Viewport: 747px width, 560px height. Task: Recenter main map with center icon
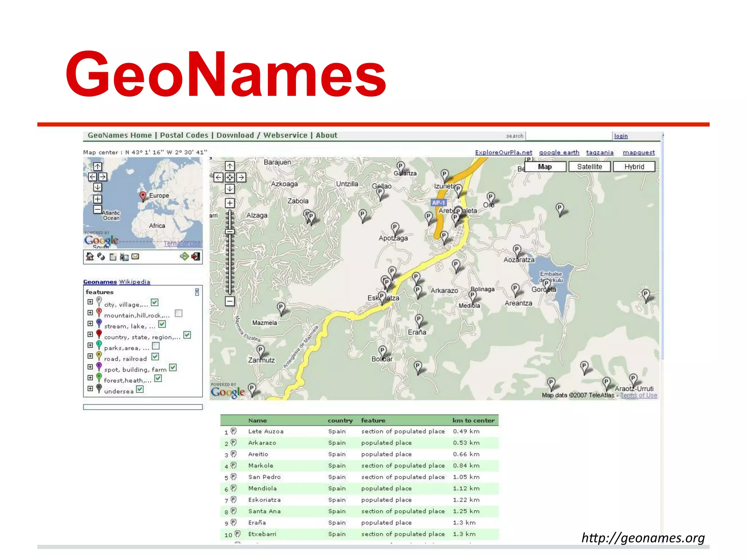[x=230, y=178]
